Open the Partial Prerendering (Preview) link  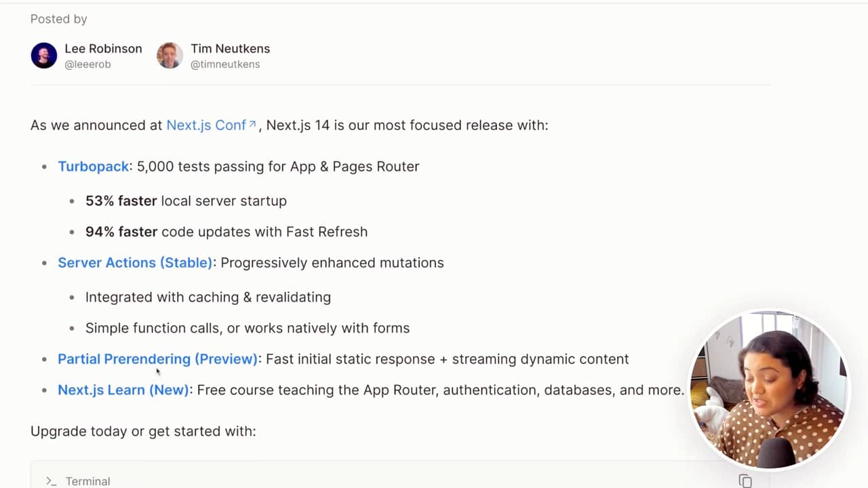(x=157, y=359)
